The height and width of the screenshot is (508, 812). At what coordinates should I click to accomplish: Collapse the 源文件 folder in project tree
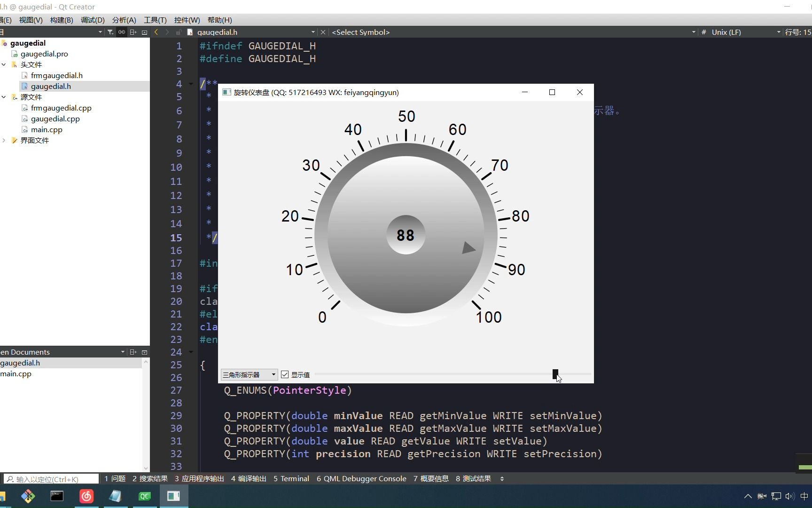click(4, 97)
